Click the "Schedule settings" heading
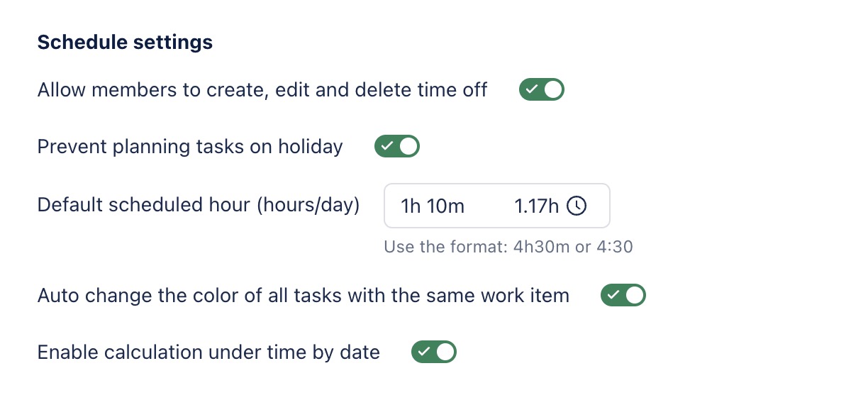 tap(125, 43)
